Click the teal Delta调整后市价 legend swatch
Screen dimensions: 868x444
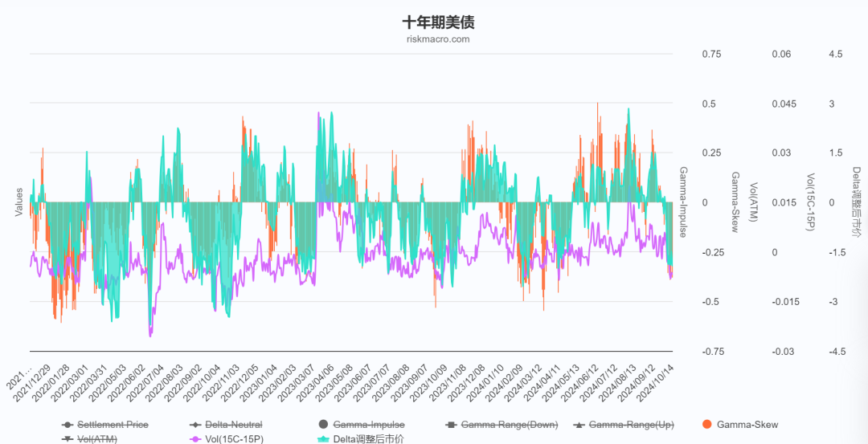(323, 439)
